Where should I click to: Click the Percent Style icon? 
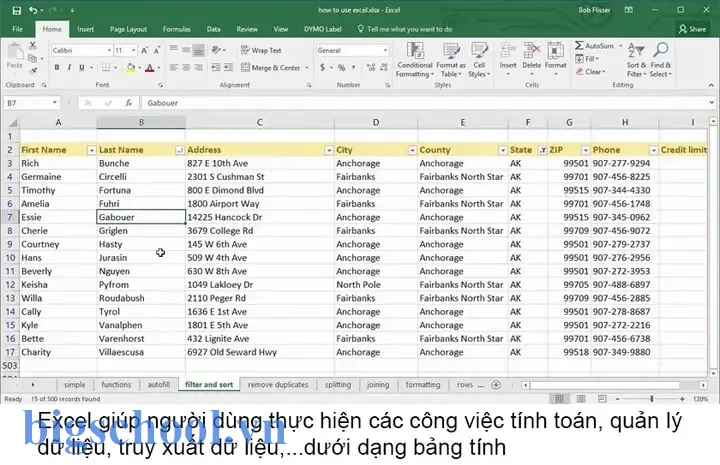(341, 67)
